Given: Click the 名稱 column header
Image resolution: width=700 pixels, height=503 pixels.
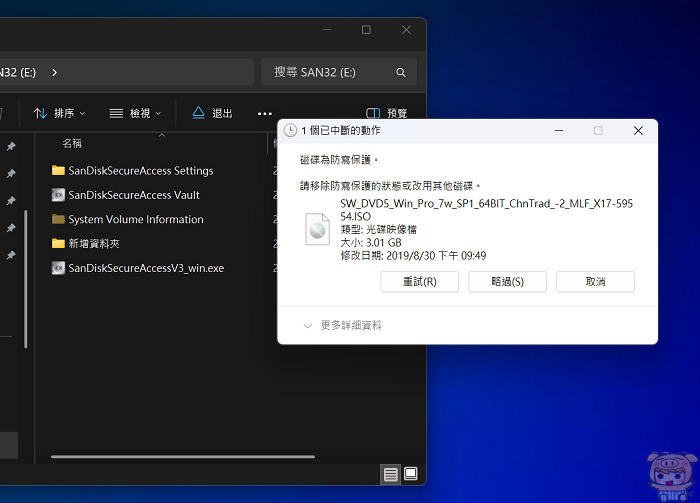Looking at the screenshot, I should pos(72,144).
